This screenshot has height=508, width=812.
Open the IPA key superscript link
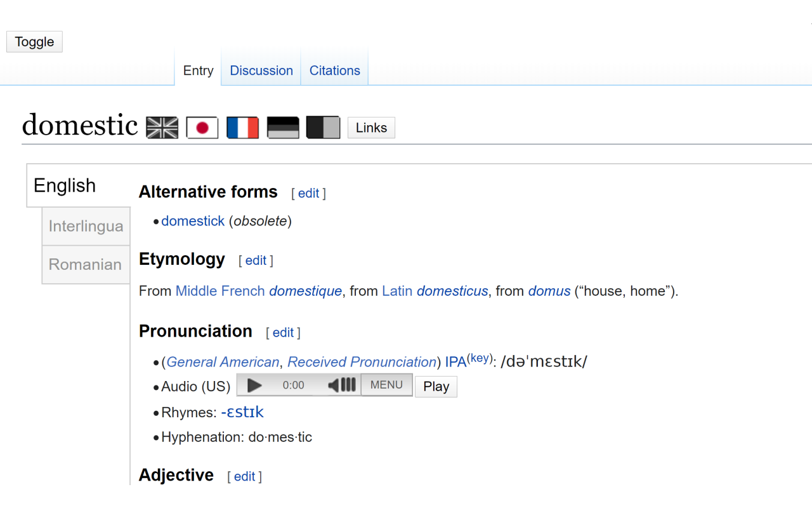[x=480, y=358]
